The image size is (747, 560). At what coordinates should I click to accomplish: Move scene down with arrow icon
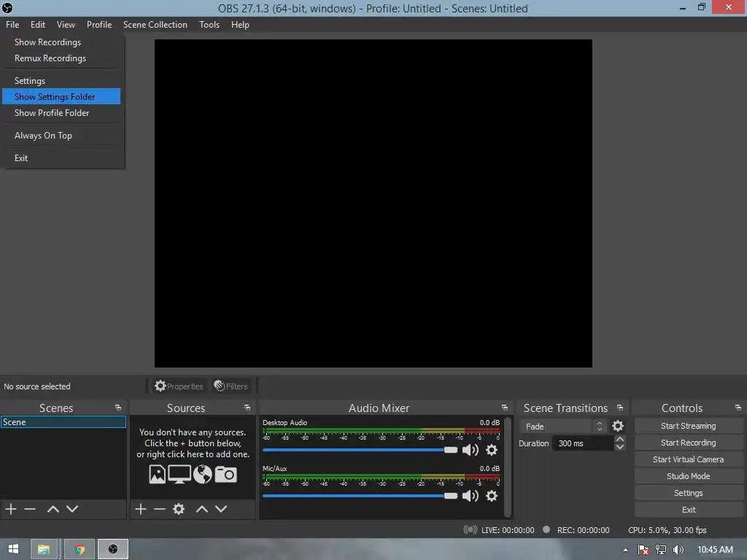click(x=72, y=509)
